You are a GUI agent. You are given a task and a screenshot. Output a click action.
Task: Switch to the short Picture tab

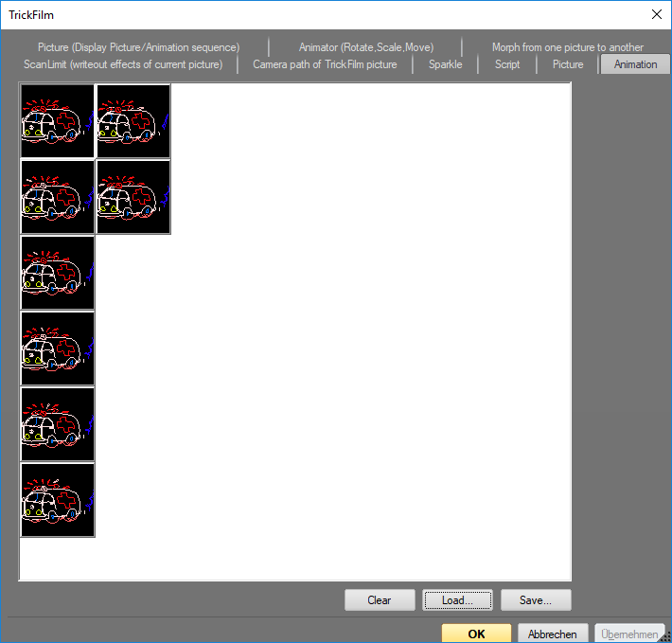pyautogui.click(x=568, y=64)
